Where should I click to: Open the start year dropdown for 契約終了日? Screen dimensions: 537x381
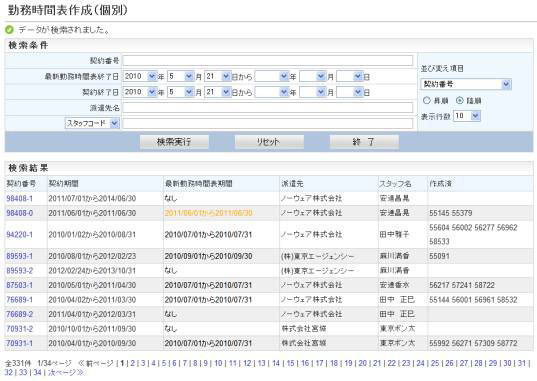click(140, 92)
